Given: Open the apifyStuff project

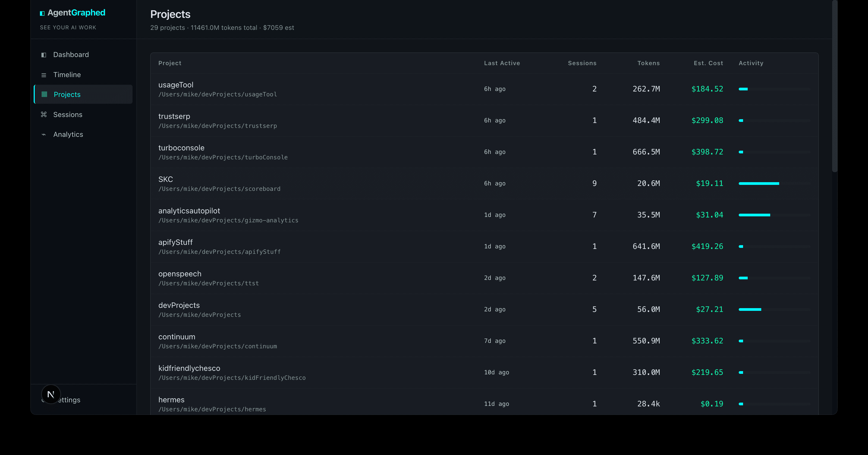Looking at the screenshot, I should point(175,242).
